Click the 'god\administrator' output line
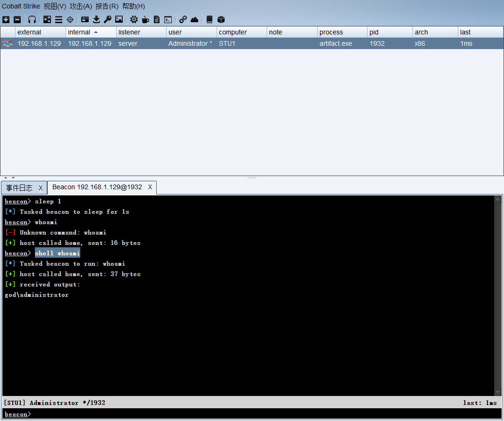The image size is (504, 421). (37, 295)
